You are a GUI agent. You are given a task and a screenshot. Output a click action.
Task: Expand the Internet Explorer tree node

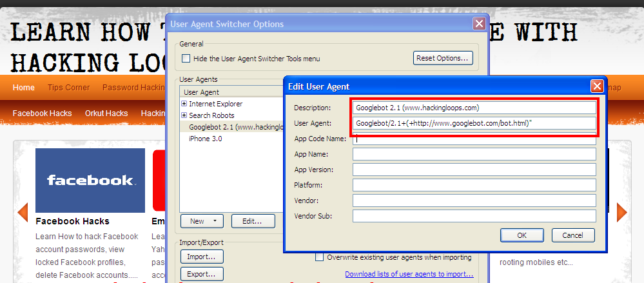[184, 104]
